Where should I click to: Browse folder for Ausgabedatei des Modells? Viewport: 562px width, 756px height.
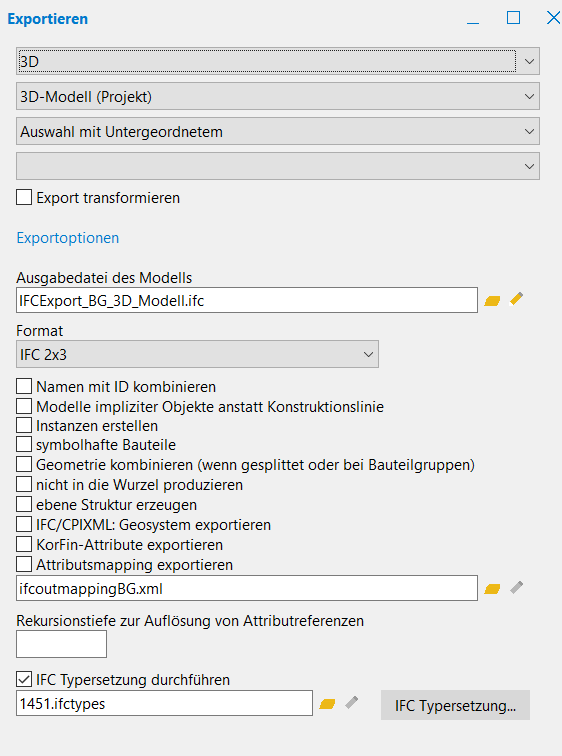coord(492,301)
